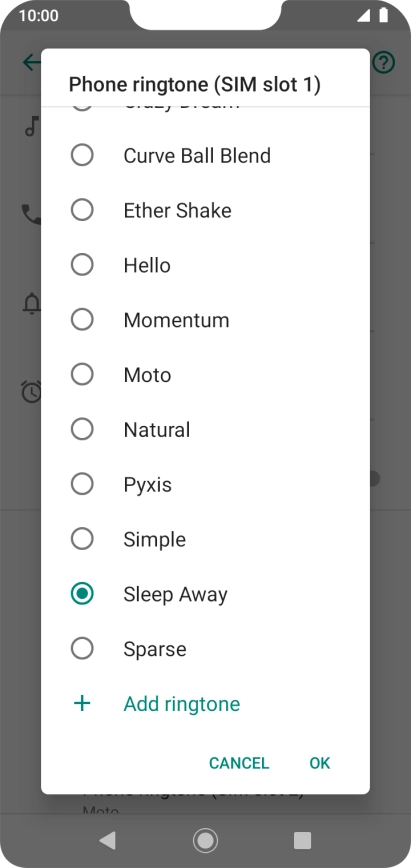Tap the recent apps square button
This screenshot has height=868, width=411.
pyautogui.click(x=302, y=841)
